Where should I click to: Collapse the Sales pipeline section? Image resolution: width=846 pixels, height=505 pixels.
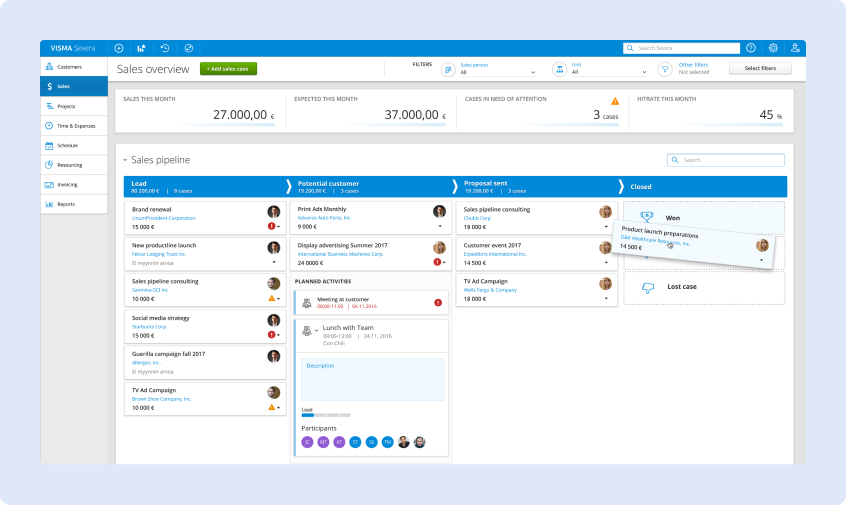click(x=125, y=160)
